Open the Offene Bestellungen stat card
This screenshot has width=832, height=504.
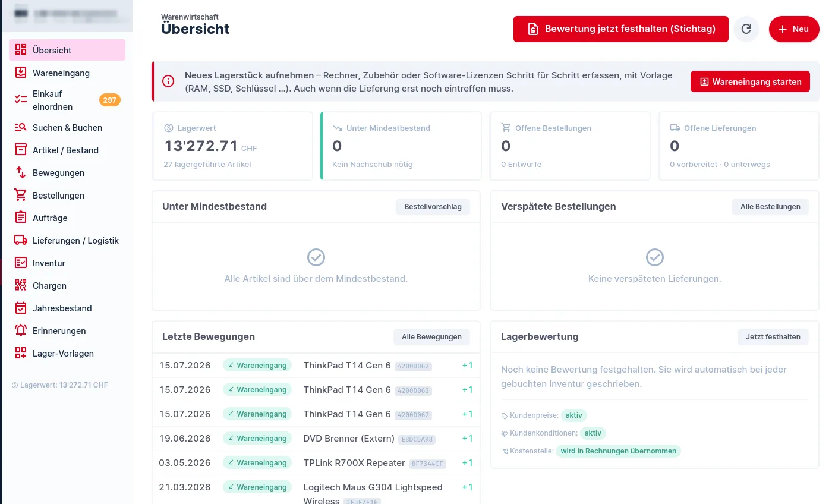(x=570, y=146)
